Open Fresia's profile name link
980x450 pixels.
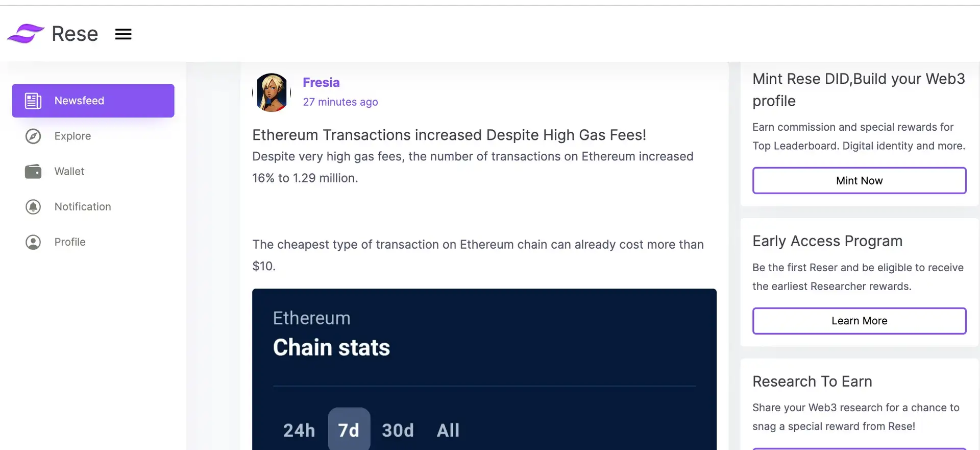pyautogui.click(x=321, y=83)
